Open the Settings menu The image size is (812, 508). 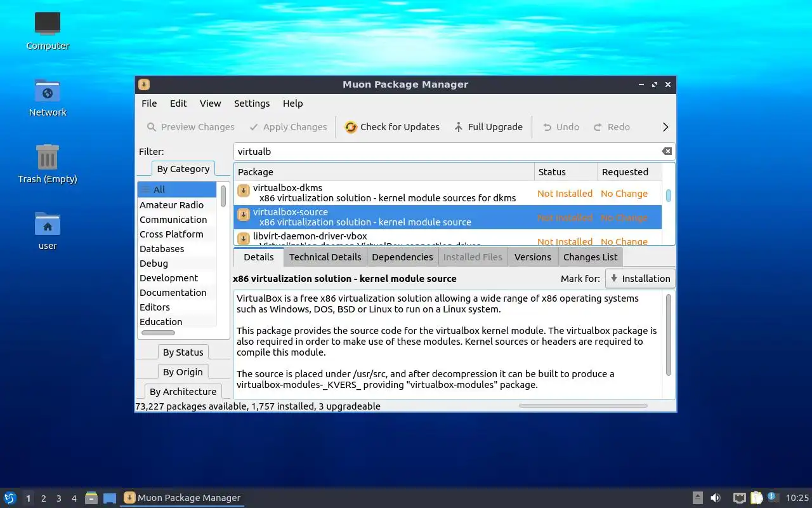(252, 104)
